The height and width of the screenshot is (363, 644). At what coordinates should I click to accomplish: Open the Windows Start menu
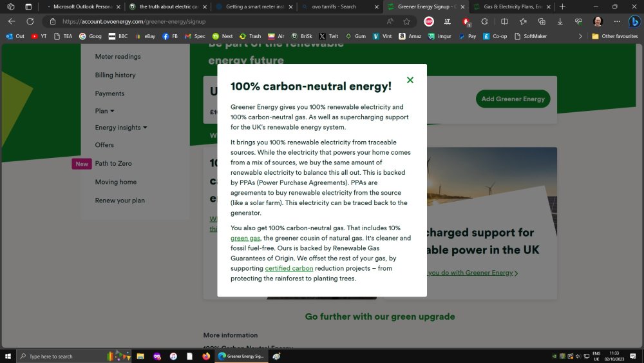pos(7,356)
